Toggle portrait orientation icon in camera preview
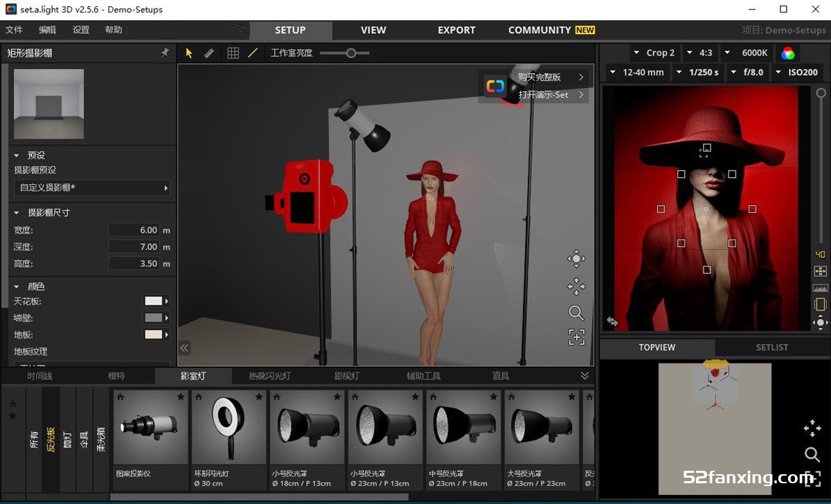831x504 pixels. pyautogui.click(x=821, y=305)
